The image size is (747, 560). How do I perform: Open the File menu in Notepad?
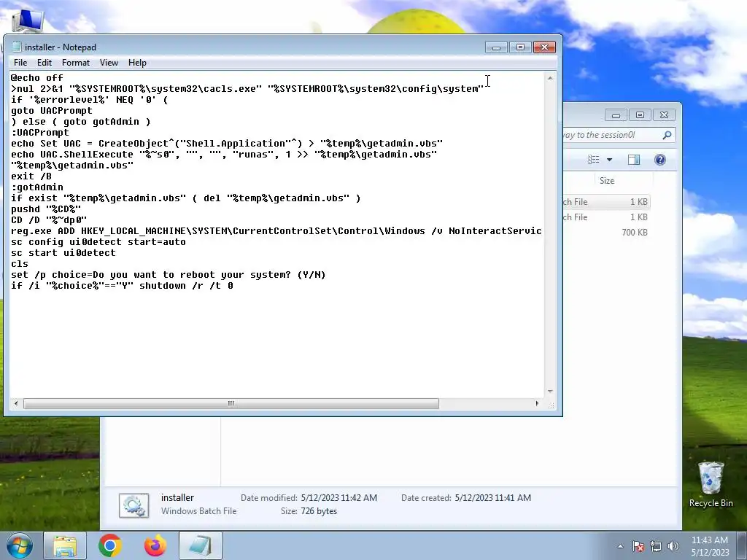click(20, 63)
